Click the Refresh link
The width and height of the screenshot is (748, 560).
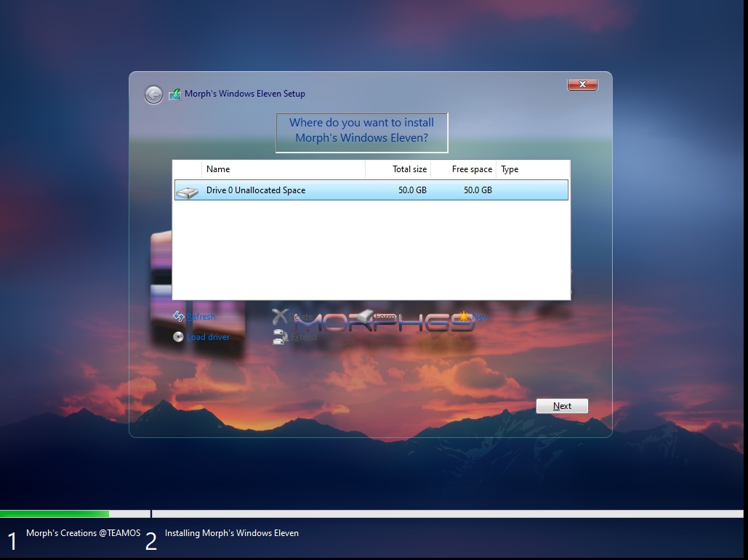(x=201, y=317)
